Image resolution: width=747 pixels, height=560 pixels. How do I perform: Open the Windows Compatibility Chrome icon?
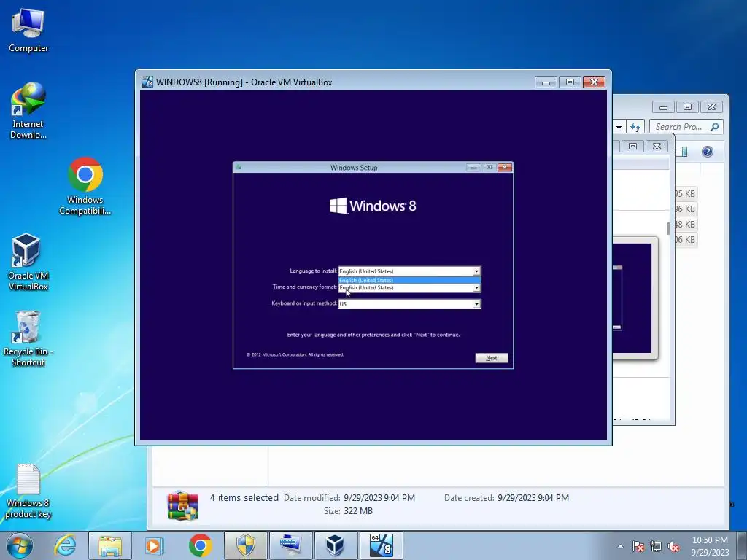point(85,186)
